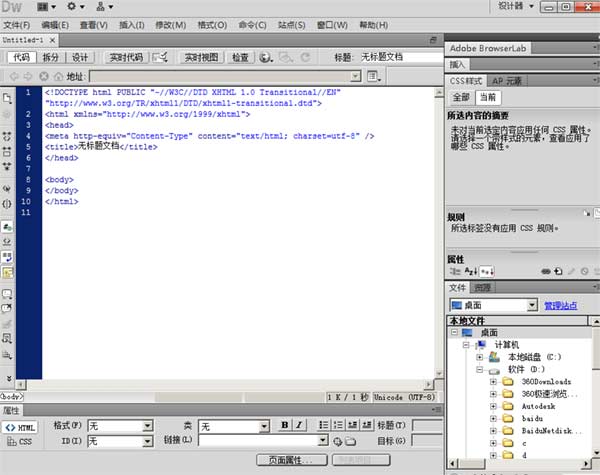600x475 pixels.
Task: Select the 360Downloads folder in file tree
Action: pyautogui.click(x=546, y=381)
